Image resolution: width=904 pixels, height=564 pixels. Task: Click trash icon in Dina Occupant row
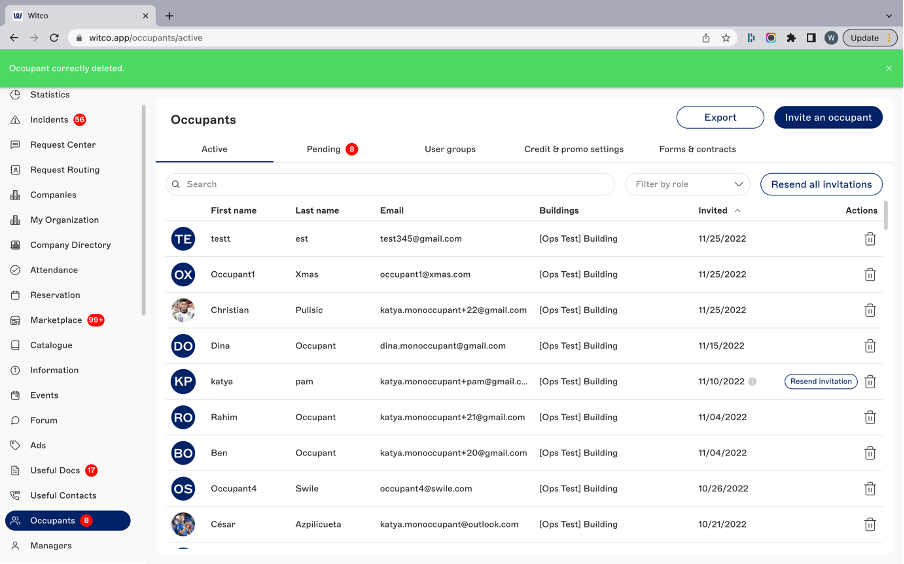869,346
